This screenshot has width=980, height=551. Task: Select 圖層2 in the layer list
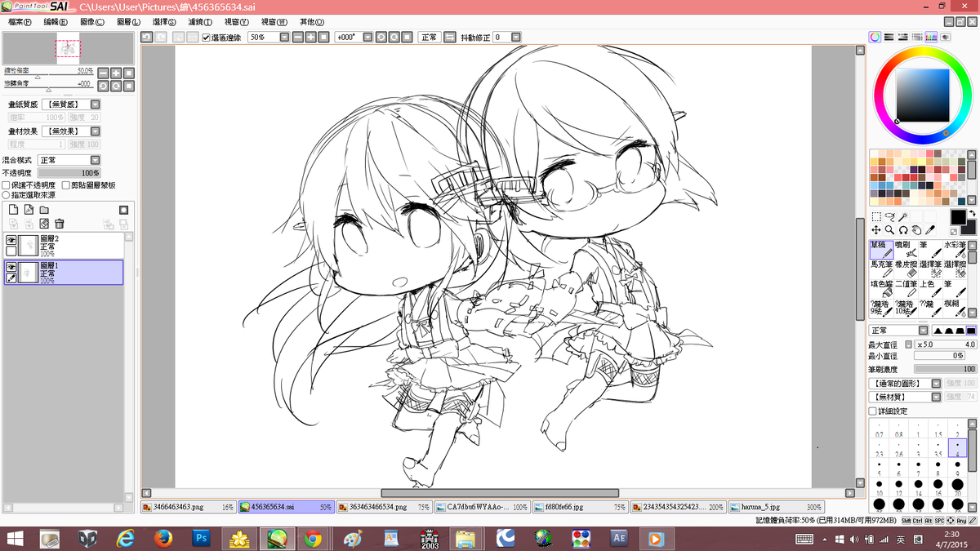tap(64, 245)
